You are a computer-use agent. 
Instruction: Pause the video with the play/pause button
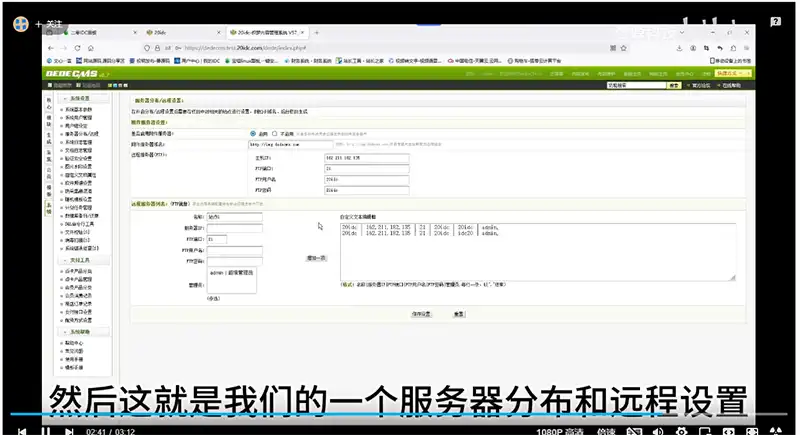pos(44,430)
